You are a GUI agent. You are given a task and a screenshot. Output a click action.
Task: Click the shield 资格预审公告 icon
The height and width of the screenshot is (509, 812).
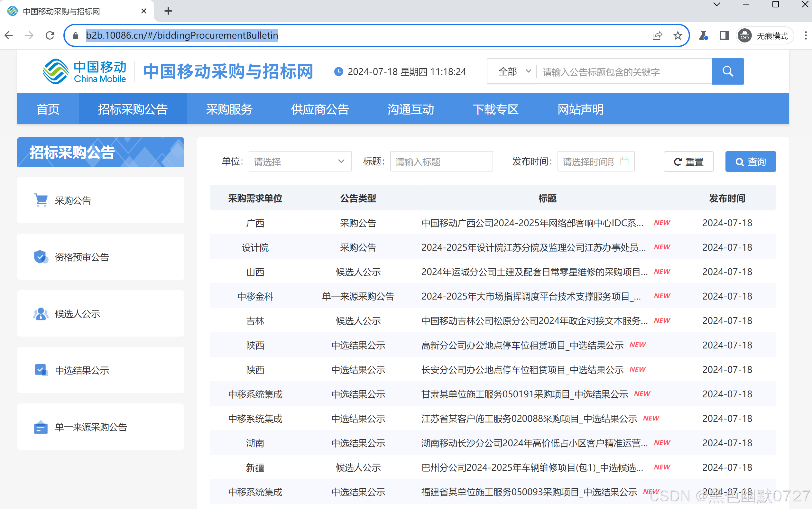(x=41, y=257)
